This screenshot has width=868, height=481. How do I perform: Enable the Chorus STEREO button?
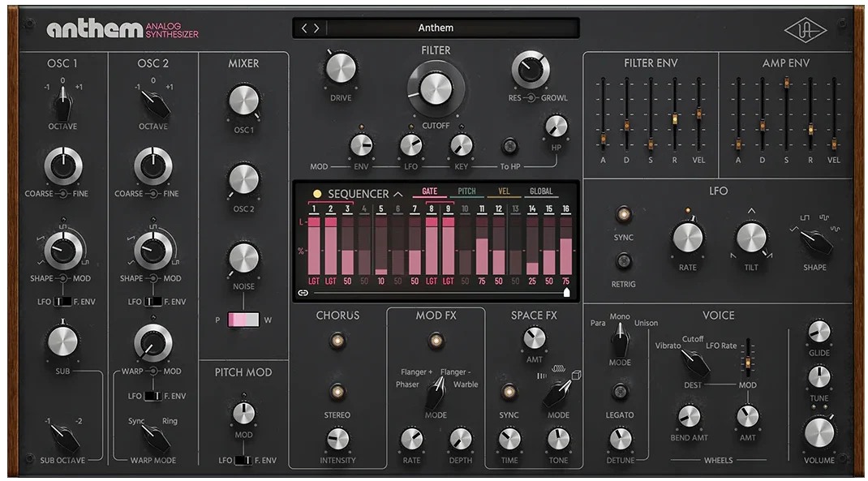(337, 392)
